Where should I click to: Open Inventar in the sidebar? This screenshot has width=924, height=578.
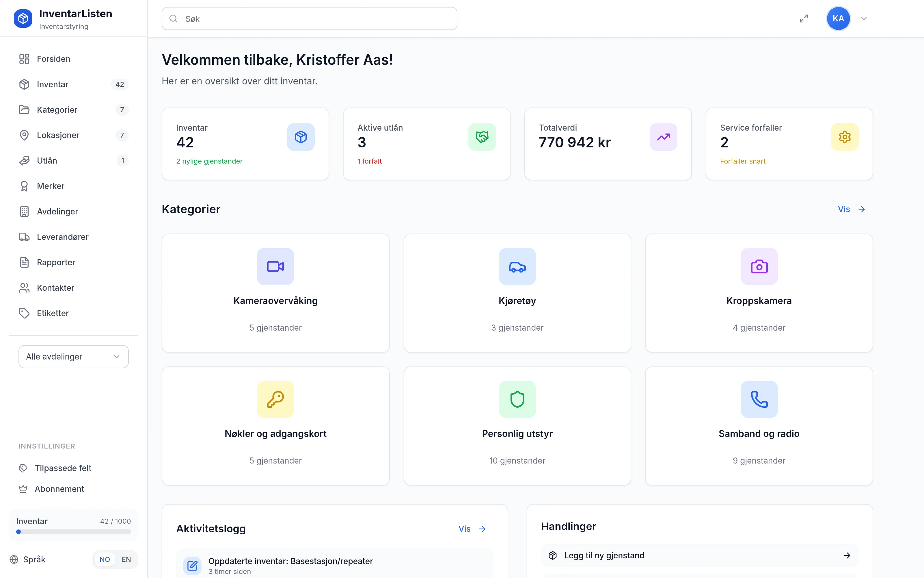coord(74,84)
